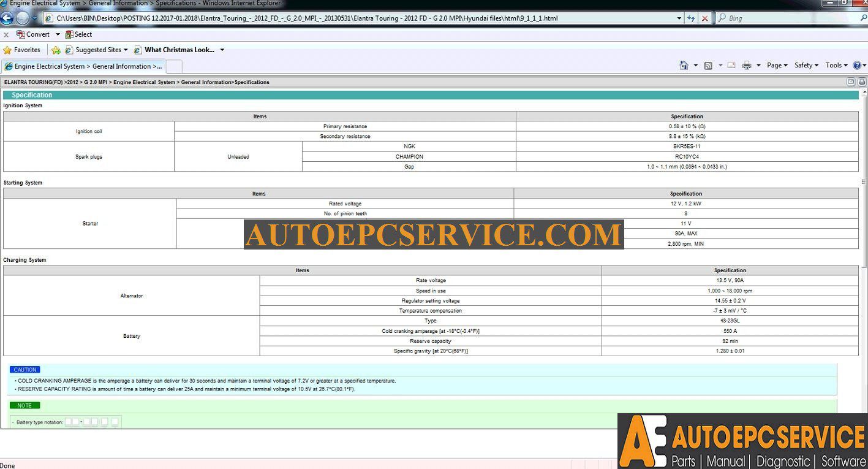Click the battery type value 48-23GL

coord(730,321)
